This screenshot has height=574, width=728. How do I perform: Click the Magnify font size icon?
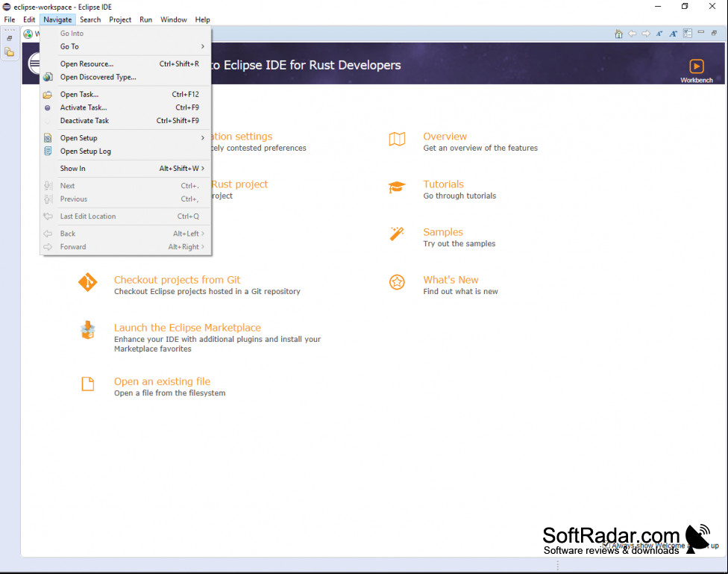pyautogui.click(x=674, y=34)
